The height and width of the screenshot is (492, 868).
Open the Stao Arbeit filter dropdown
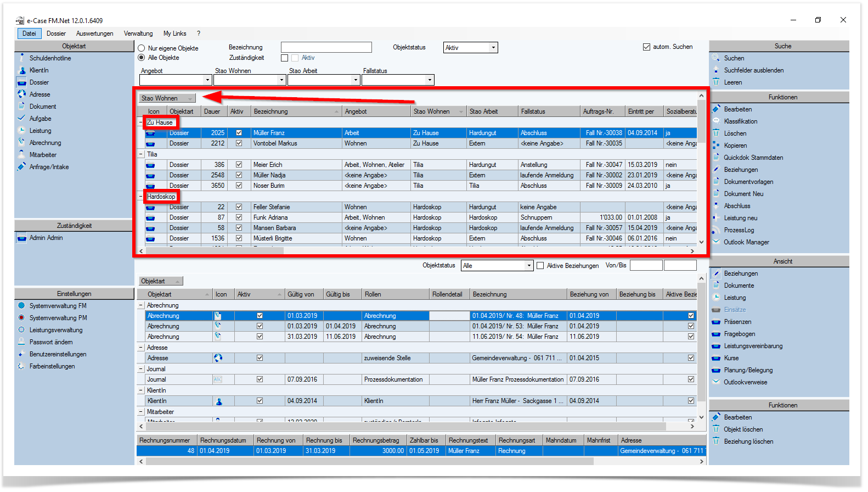(x=356, y=80)
